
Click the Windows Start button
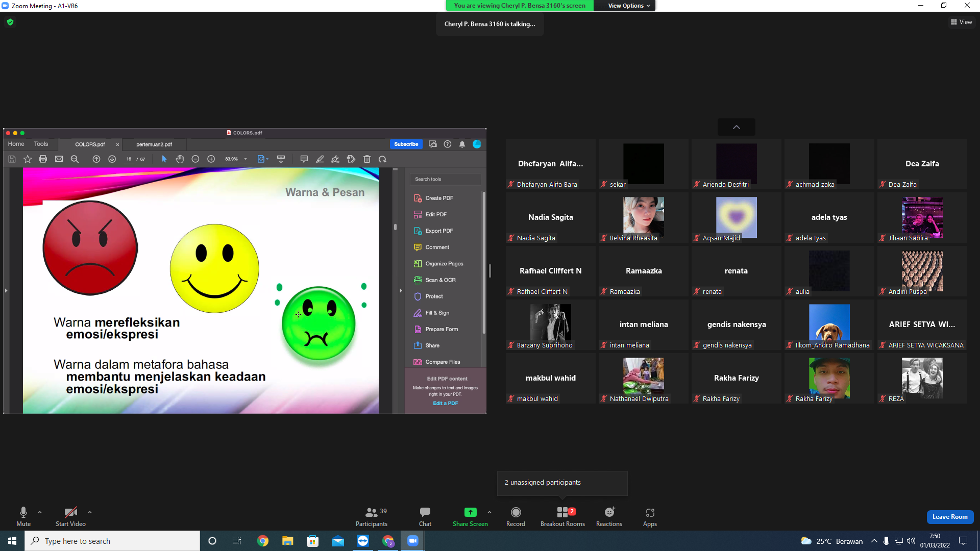coord(12,541)
